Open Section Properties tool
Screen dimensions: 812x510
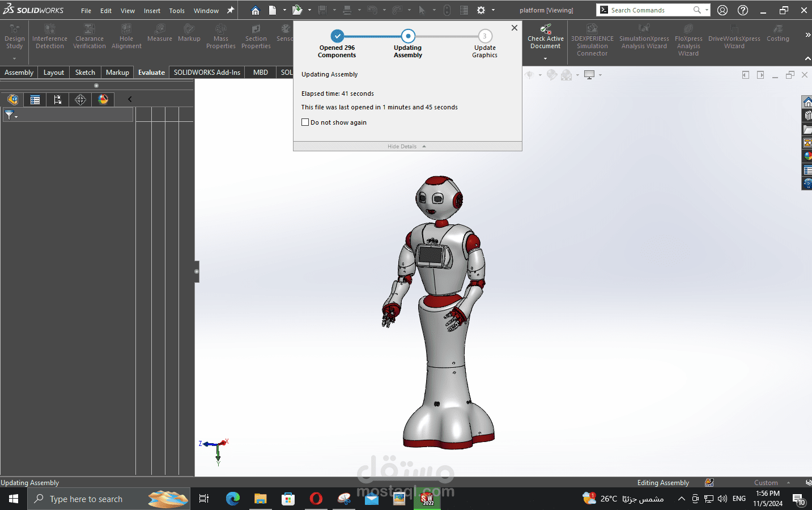point(256,37)
